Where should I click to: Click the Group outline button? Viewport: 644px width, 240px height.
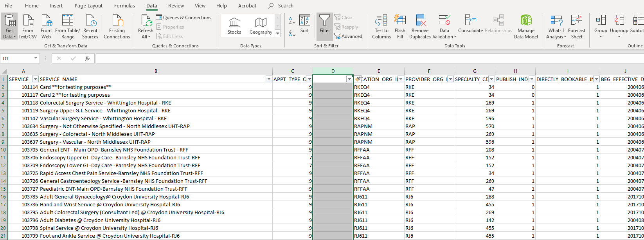tap(601, 27)
